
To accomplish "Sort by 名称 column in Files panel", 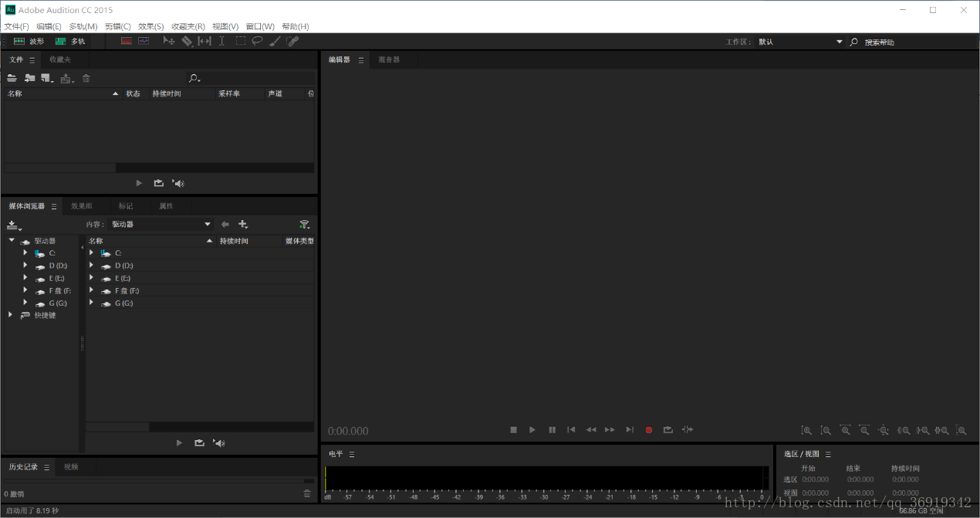I will tap(63, 93).
